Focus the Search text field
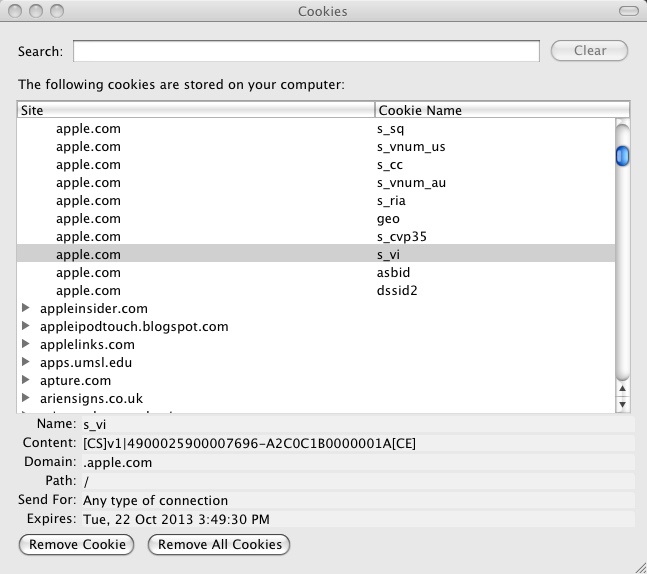This screenshot has height=574, width=647. tap(306, 51)
